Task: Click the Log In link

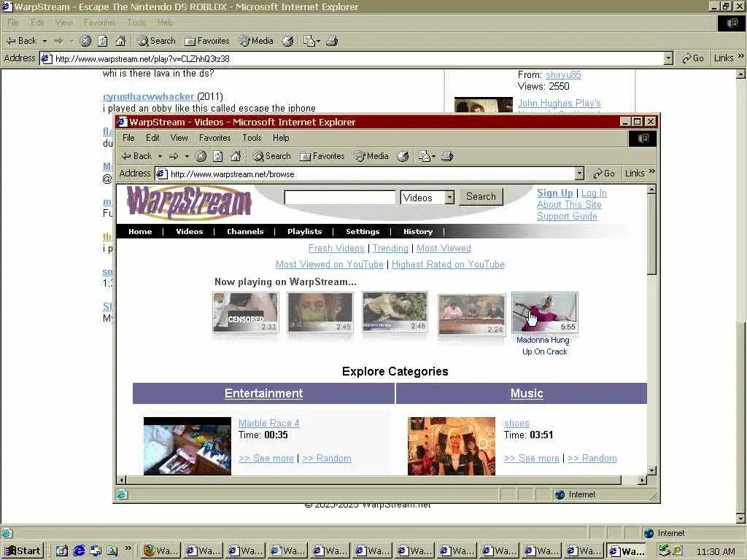Action: point(594,192)
